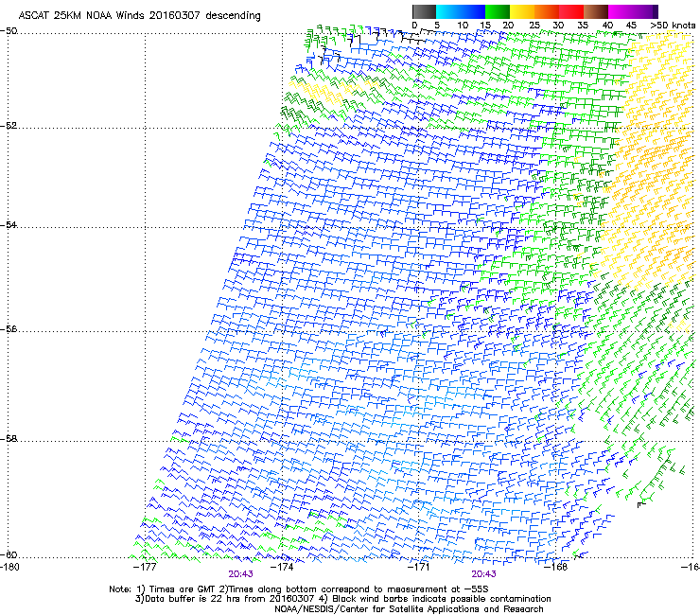Click the '35' label under the color bar
This screenshot has width=700, height=615.
point(583,26)
